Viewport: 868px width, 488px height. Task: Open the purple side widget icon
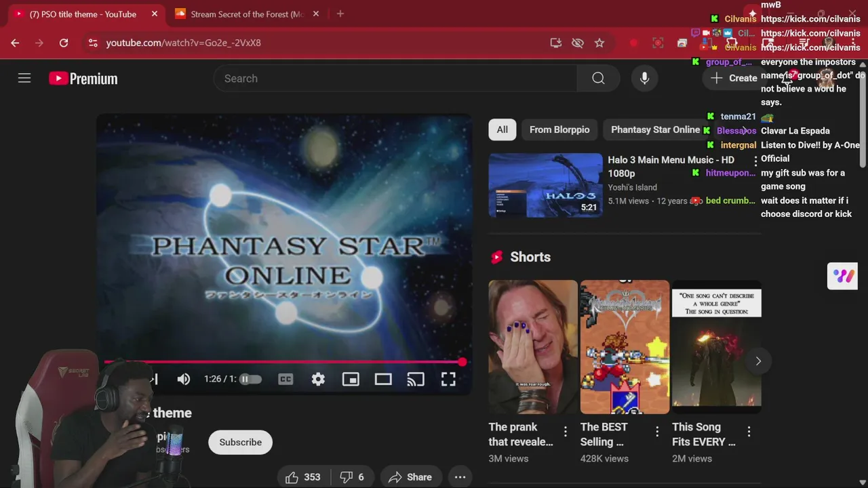tap(843, 276)
